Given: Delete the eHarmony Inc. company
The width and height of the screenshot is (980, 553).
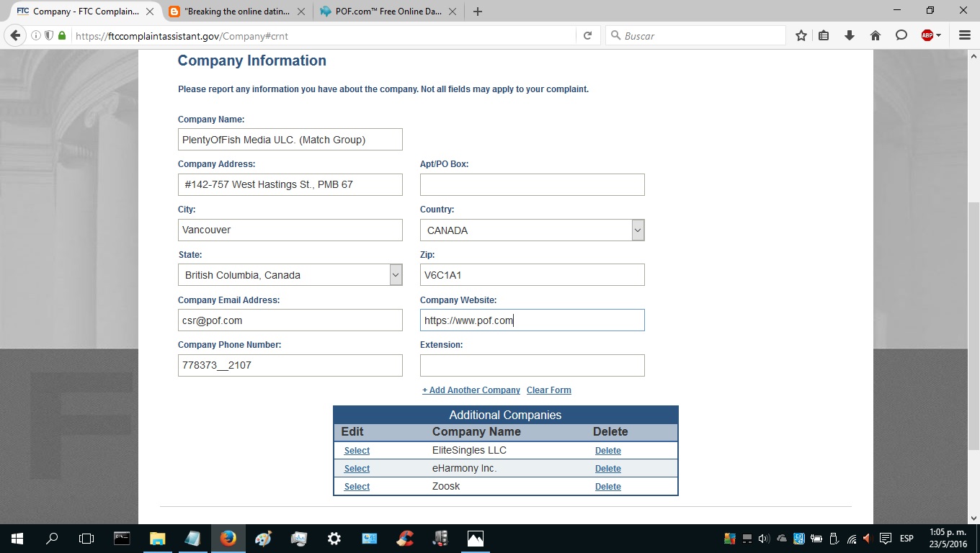Looking at the screenshot, I should point(608,469).
